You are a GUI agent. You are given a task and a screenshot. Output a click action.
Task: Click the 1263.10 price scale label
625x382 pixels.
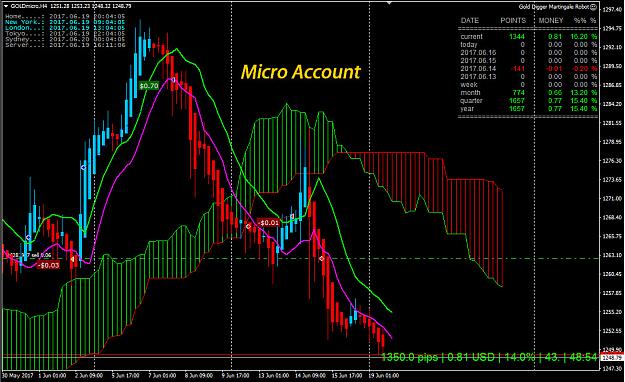612,255
